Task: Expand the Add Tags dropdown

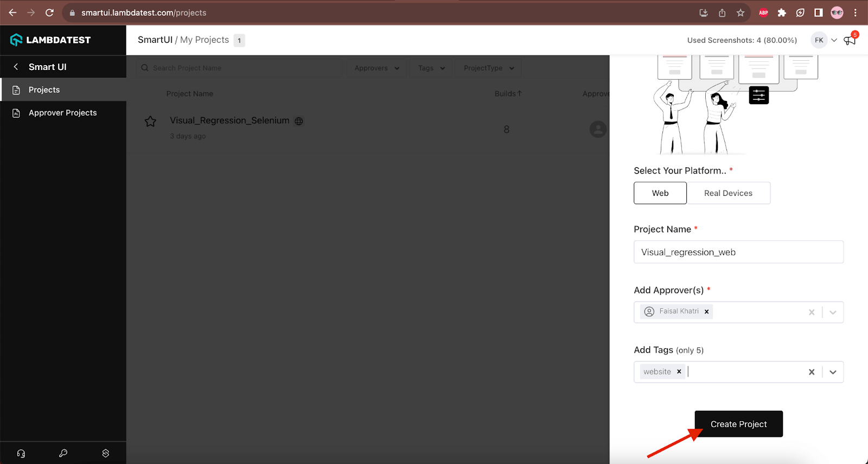Action: coord(833,372)
